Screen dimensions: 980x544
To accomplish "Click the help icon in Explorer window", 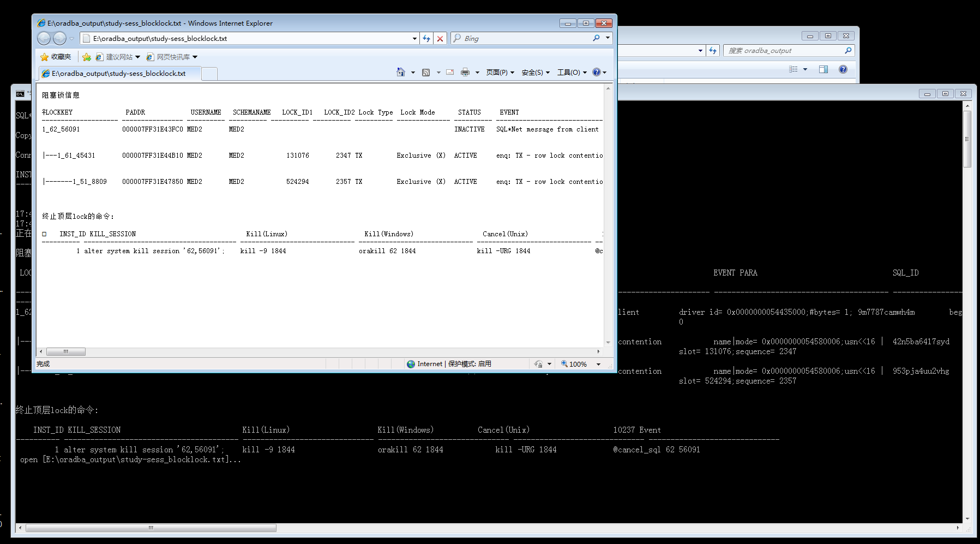I will [x=843, y=69].
